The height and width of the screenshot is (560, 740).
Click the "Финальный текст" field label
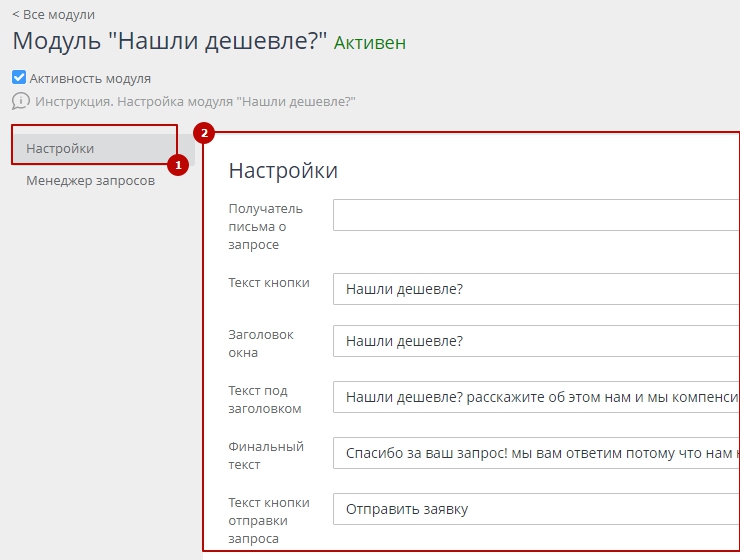(x=266, y=455)
